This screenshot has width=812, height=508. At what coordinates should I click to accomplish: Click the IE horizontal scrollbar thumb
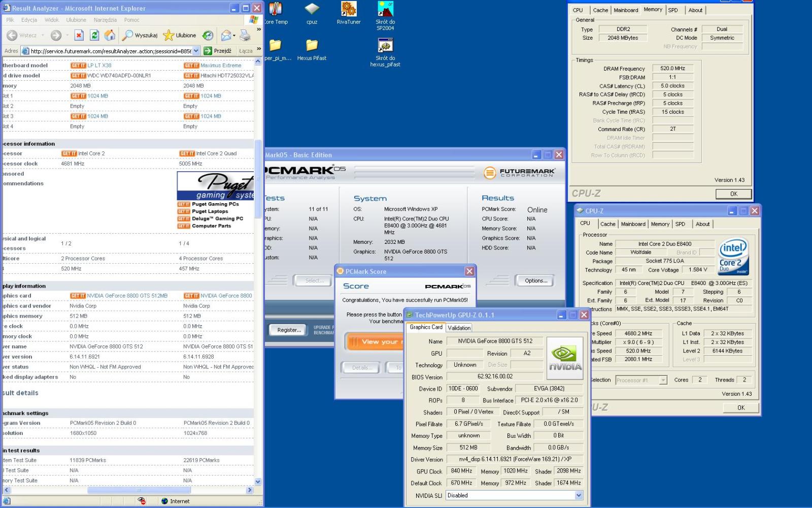(x=139, y=490)
